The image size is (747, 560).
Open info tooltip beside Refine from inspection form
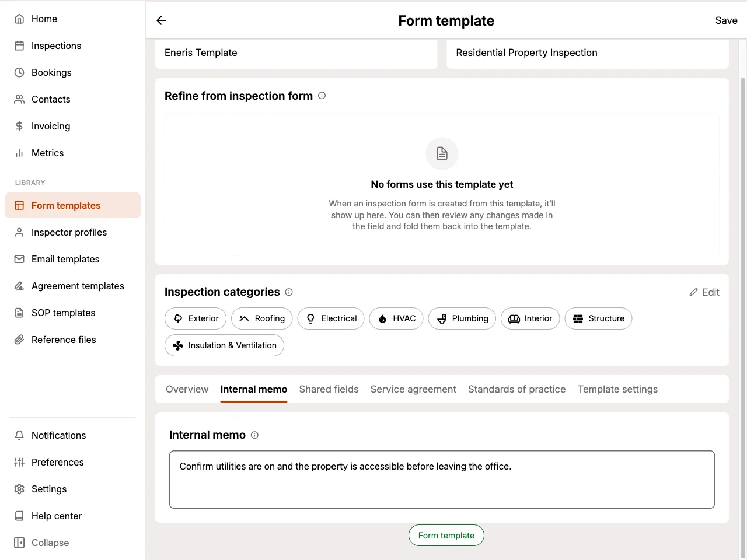[322, 96]
